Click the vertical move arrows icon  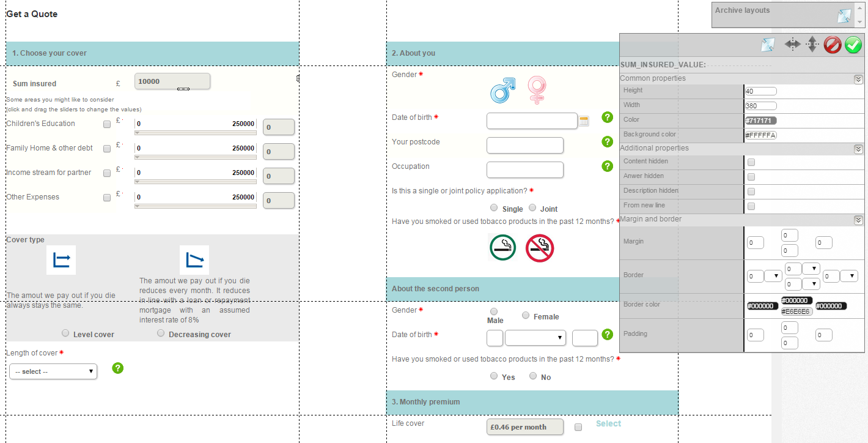(812, 44)
